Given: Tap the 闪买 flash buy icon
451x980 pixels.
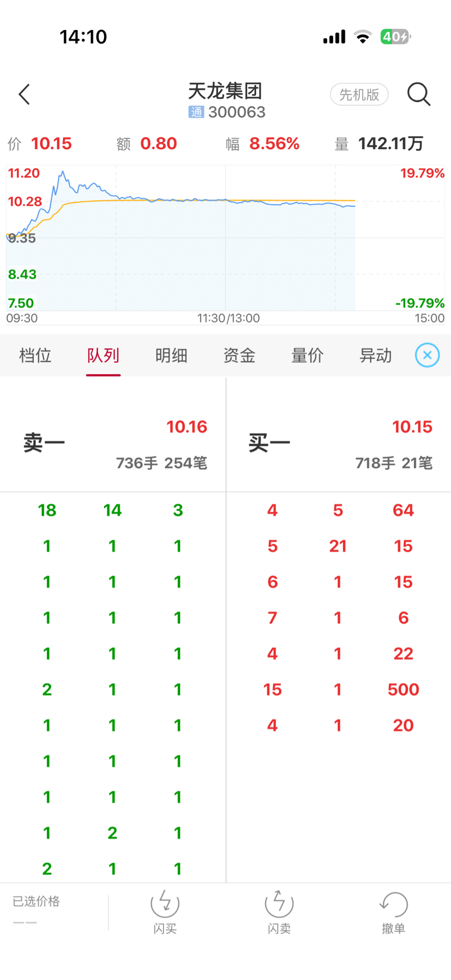Looking at the screenshot, I should [165, 904].
